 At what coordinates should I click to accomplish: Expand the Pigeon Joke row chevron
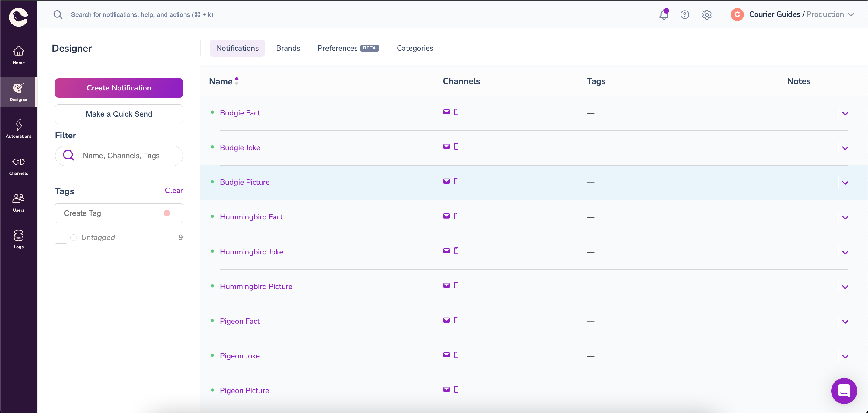845,356
